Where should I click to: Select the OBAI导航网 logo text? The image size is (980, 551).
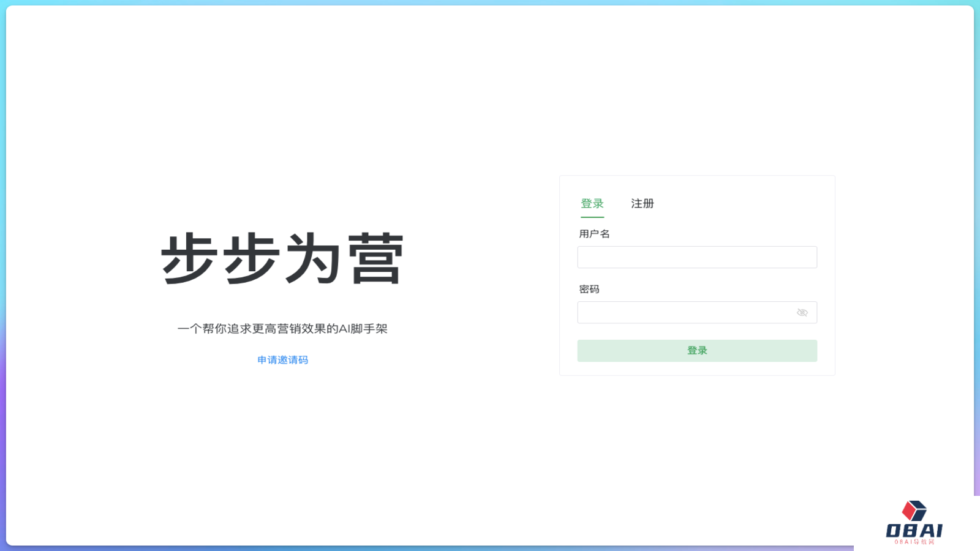(x=914, y=541)
